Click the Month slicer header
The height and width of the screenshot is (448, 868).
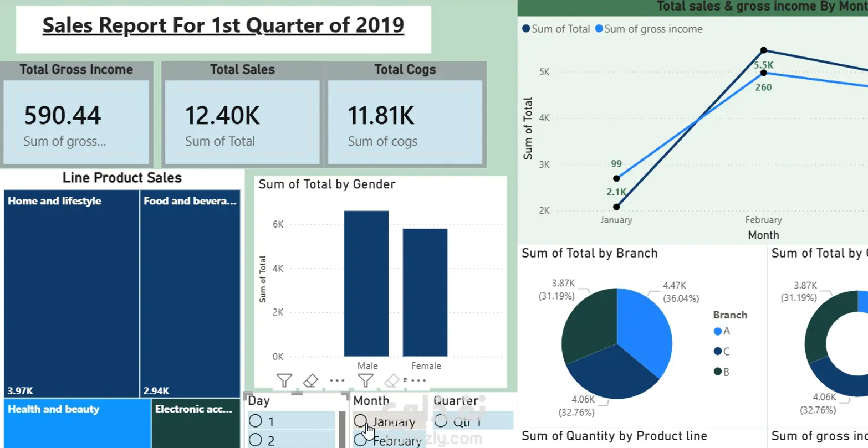pos(371,400)
